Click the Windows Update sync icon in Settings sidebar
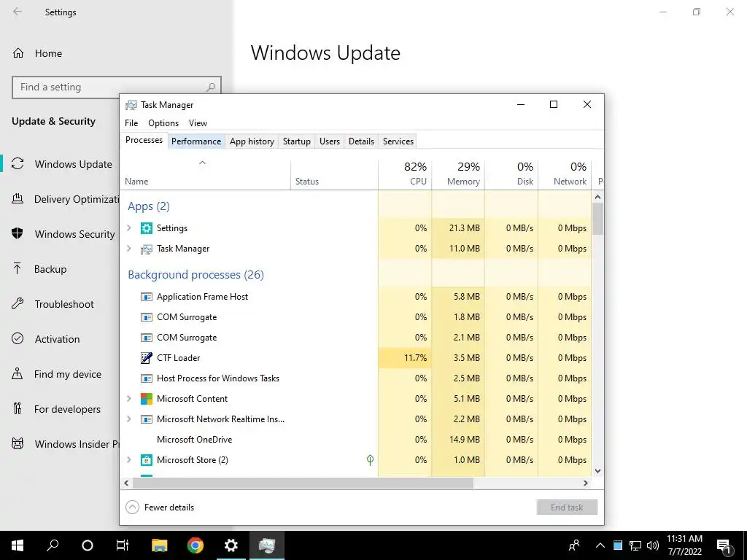747x560 pixels. [18, 164]
